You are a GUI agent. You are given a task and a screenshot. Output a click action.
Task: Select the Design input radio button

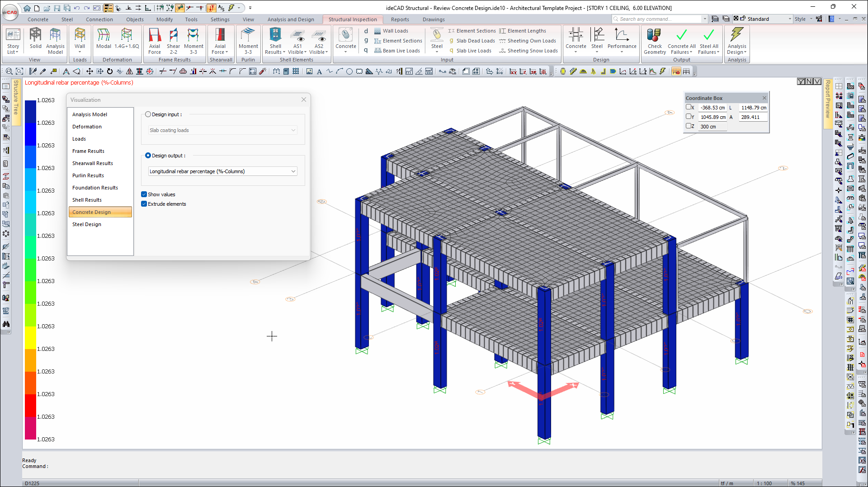click(x=148, y=115)
